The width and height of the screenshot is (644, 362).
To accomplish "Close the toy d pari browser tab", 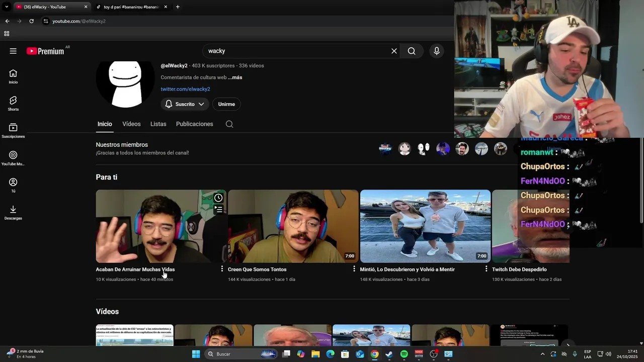I will tap(166, 7).
